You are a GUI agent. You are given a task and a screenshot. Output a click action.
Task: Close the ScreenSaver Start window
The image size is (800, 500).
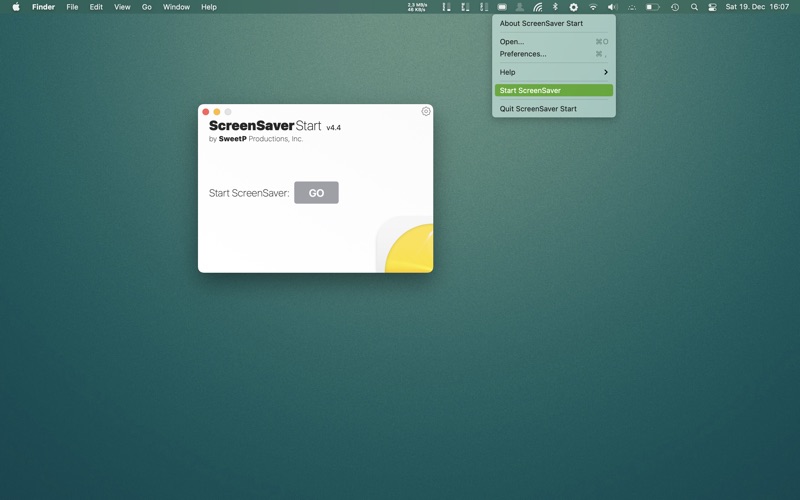click(x=206, y=112)
